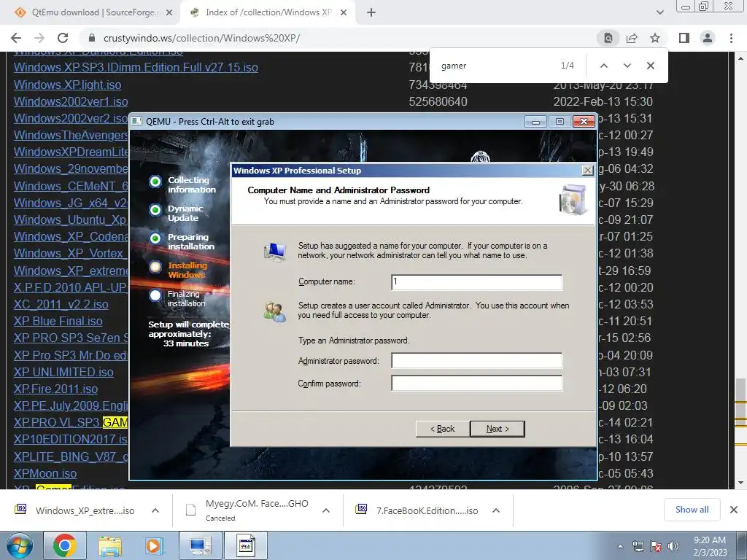Open Windows.XP.SP3.IDimm.Edition.Full.v27.15.iso link
Viewport: 747px width, 560px height.
point(136,67)
